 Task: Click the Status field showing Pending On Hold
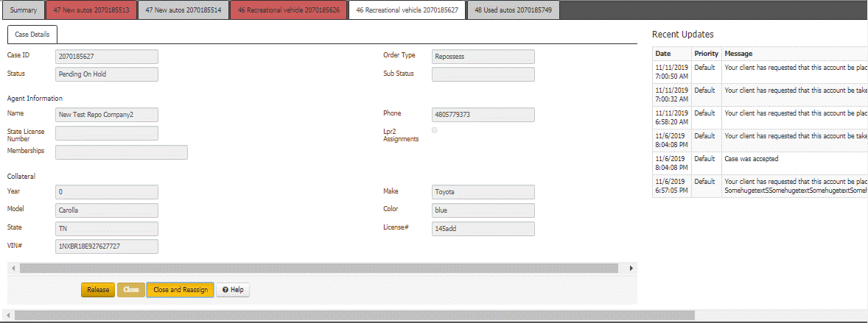click(107, 74)
